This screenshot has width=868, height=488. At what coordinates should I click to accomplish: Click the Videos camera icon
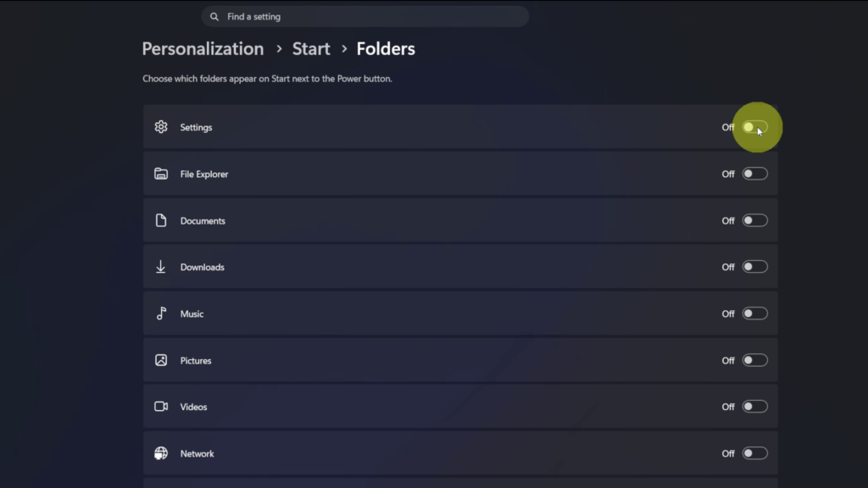coord(161,407)
